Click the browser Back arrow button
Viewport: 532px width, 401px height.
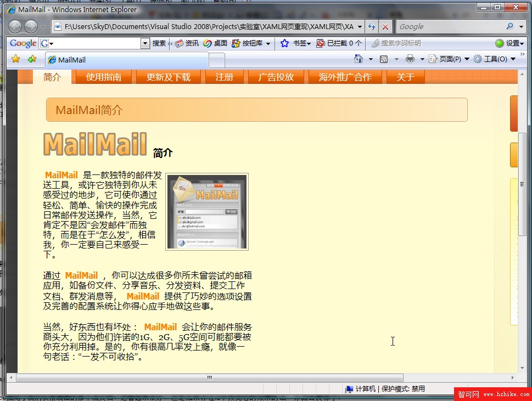pos(15,26)
